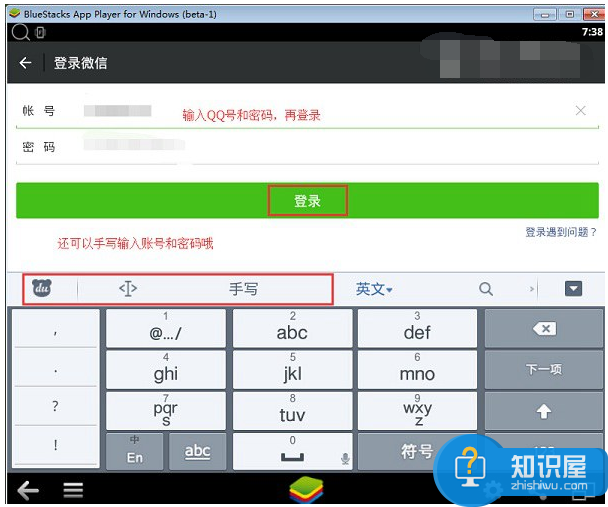
Task: Tap the exclamation mark key
Action: [55, 445]
